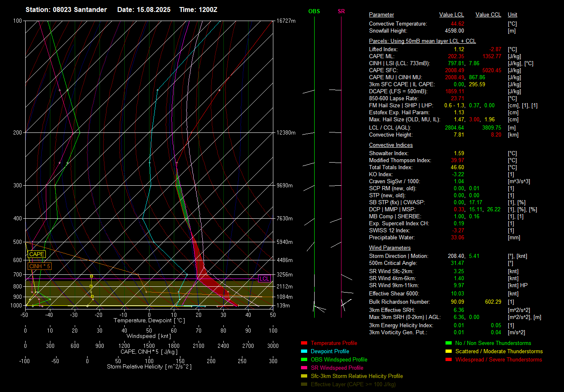
Task: Click the 500m Critical Angle value 31.47
Action: [x=457, y=263]
